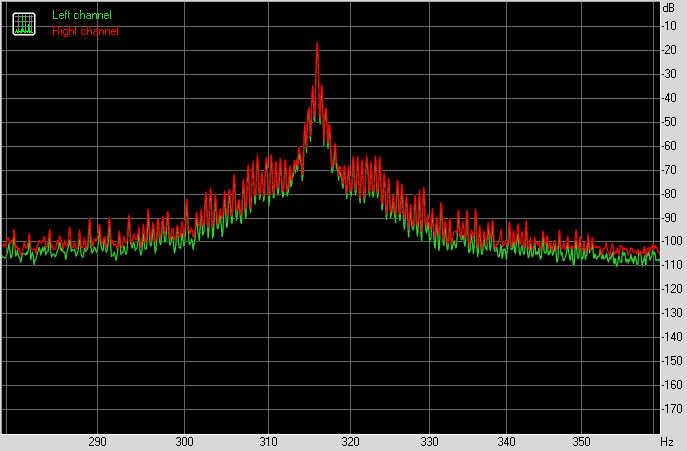Click the -170 dB axis value
687x451 pixels.
[x=672, y=409]
